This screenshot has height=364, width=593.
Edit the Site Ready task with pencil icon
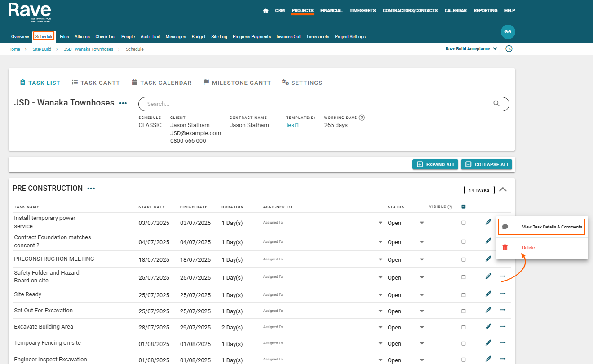pyautogui.click(x=488, y=294)
